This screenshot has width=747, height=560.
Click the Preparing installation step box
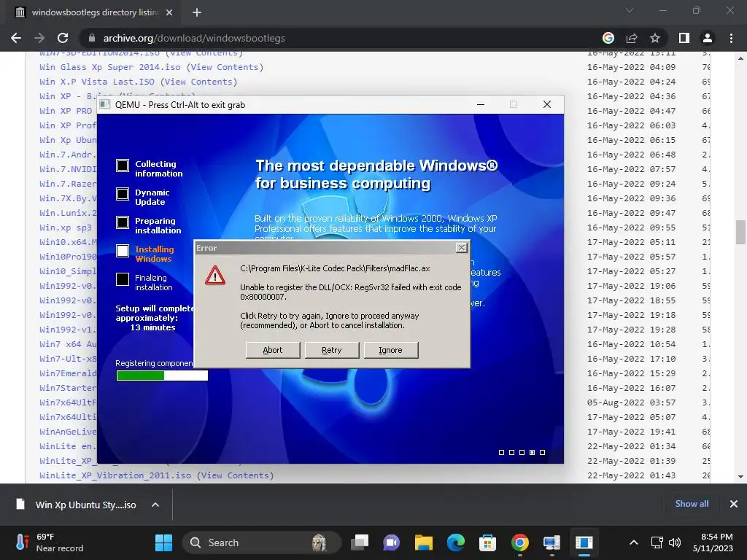click(123, 222)
